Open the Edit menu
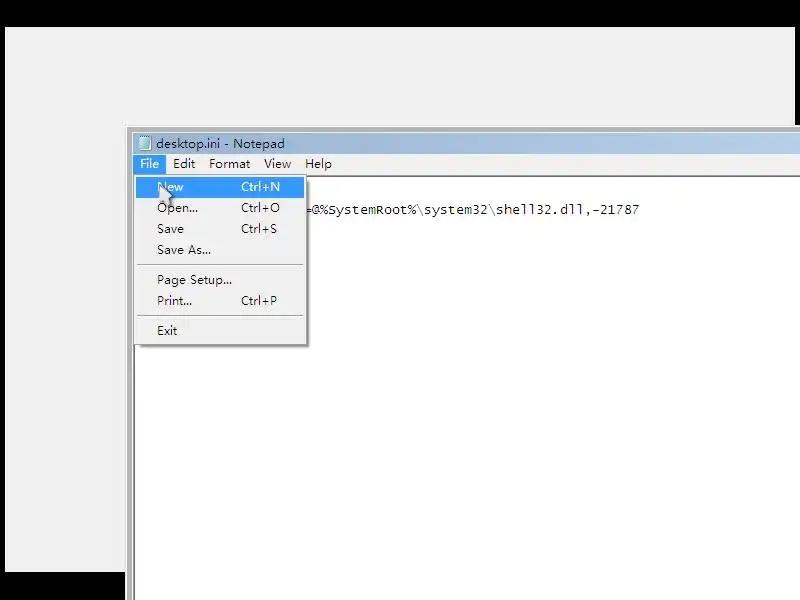The width and height of the screenshot is (800, 600). coord(184,164)
